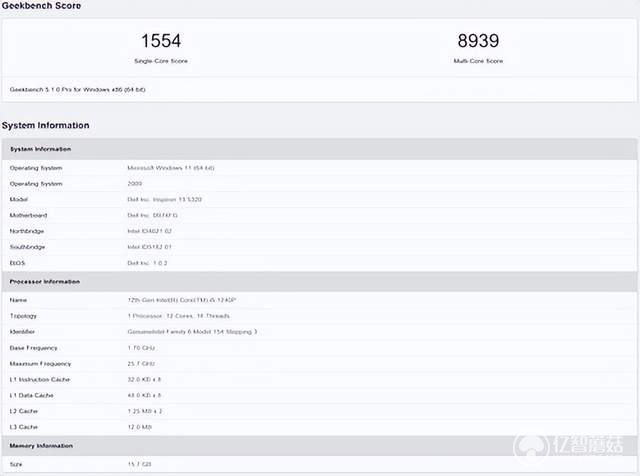The image size is (640, 476).
Task: Select the 12th Gen Intel Core processor name
Action: click(182, 300)
